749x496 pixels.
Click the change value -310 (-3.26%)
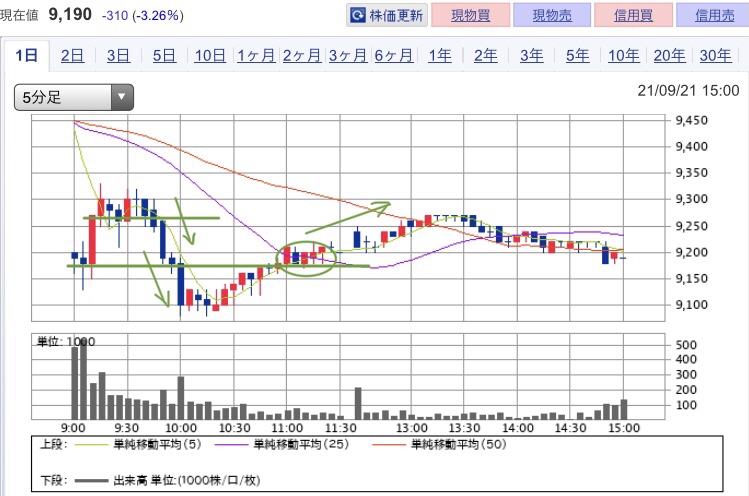(142, 16)
